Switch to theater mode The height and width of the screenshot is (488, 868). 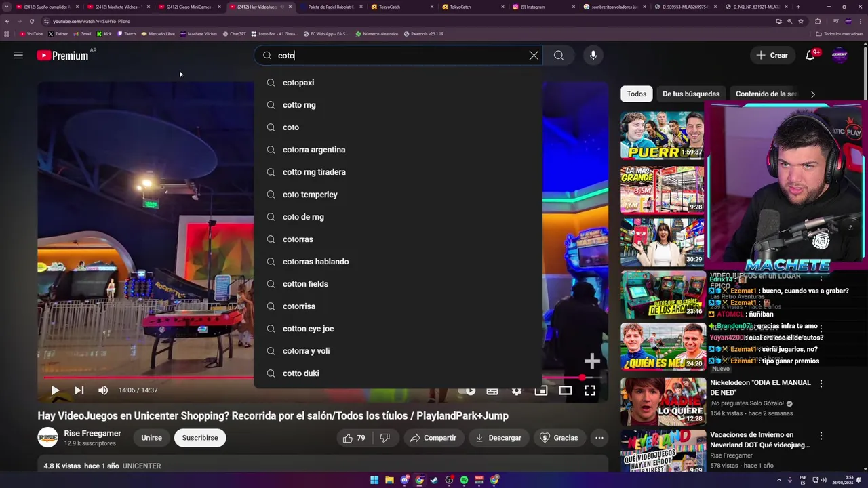pyautogui.click(x=566, y=390)
